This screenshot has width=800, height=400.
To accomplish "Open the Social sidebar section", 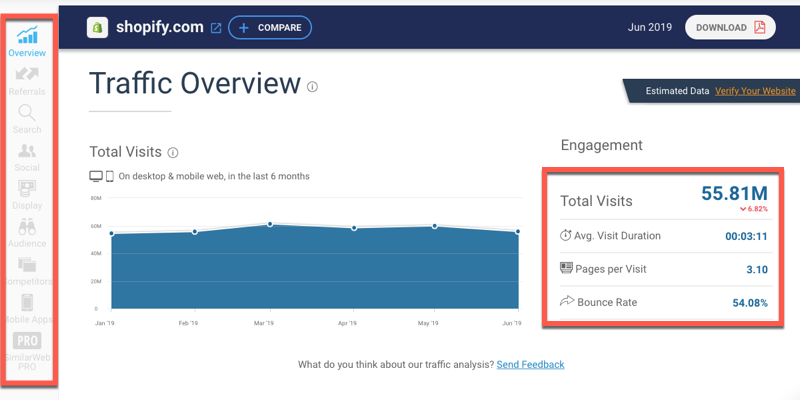I will (x=27, y=158).
